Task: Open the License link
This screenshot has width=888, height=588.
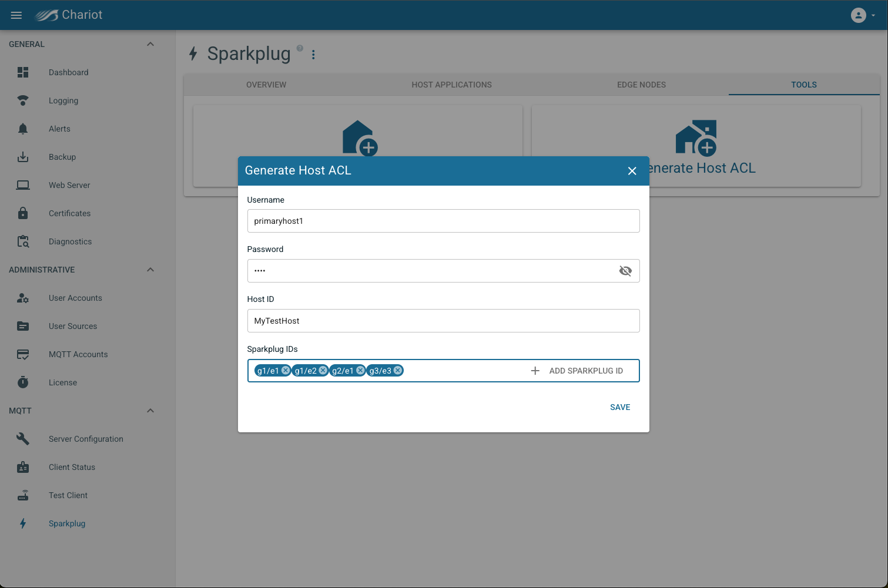Action: pyautogui.click(x=63, y=382)
